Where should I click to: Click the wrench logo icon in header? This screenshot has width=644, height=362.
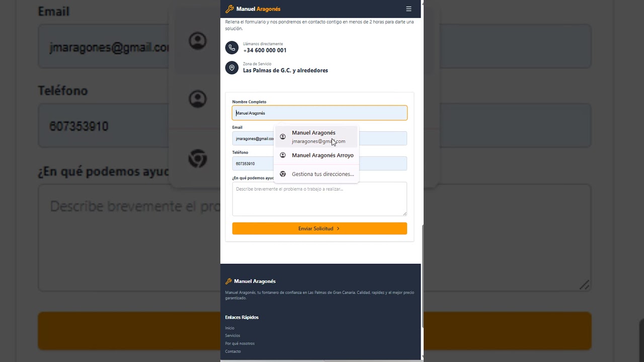(x=229, y=9)
